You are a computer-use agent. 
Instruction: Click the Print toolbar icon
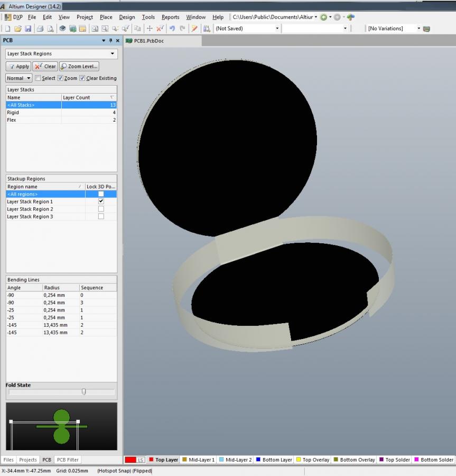(40, 29)
